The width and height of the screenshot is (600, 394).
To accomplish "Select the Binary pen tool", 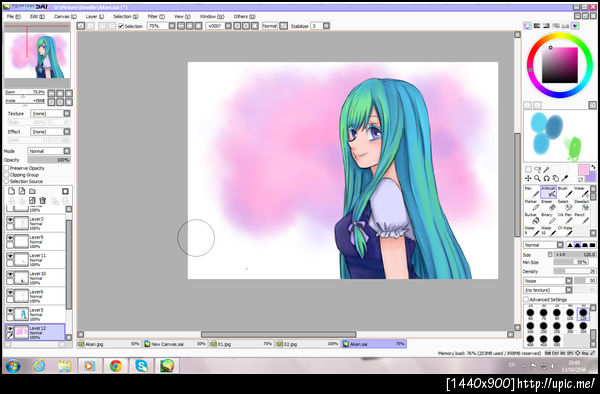I will 548,219.
